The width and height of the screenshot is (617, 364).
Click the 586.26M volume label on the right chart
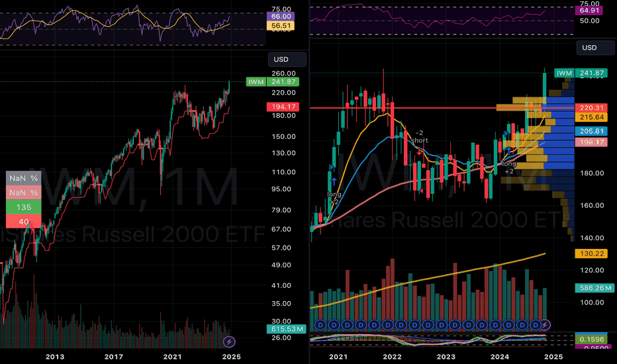click(595, 288)
